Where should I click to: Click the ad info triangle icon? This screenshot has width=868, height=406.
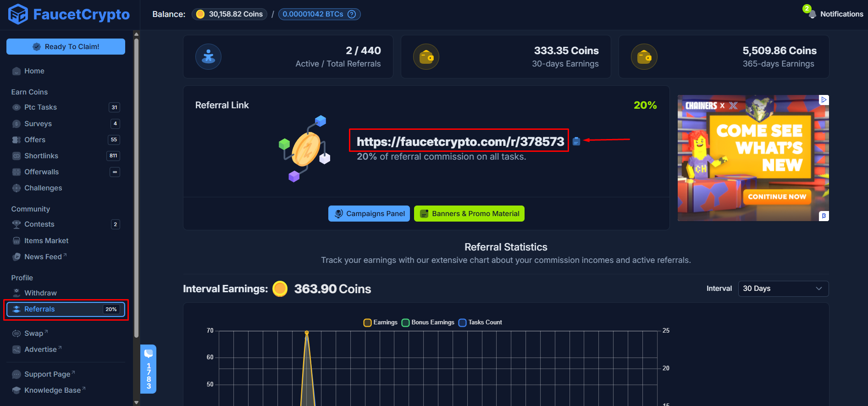click(x=824, y=100)
